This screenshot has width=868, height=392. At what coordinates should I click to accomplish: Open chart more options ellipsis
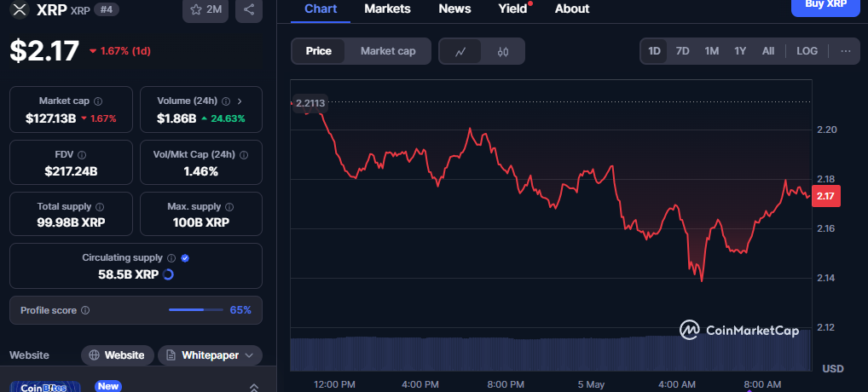click(x=845, y=51)
